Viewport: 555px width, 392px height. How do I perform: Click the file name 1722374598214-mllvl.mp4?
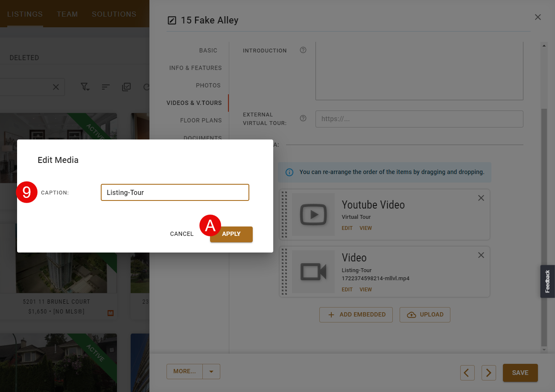(x=376, y=279)
